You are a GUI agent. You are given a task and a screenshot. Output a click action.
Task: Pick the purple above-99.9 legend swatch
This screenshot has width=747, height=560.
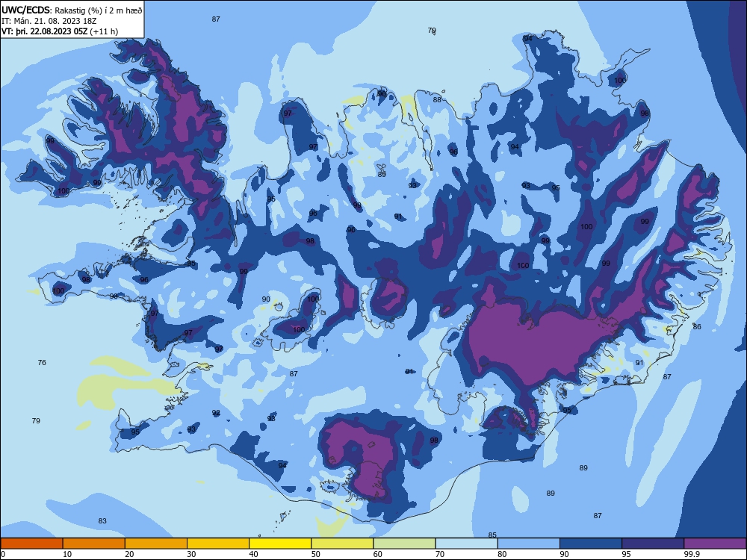(716, 544)
